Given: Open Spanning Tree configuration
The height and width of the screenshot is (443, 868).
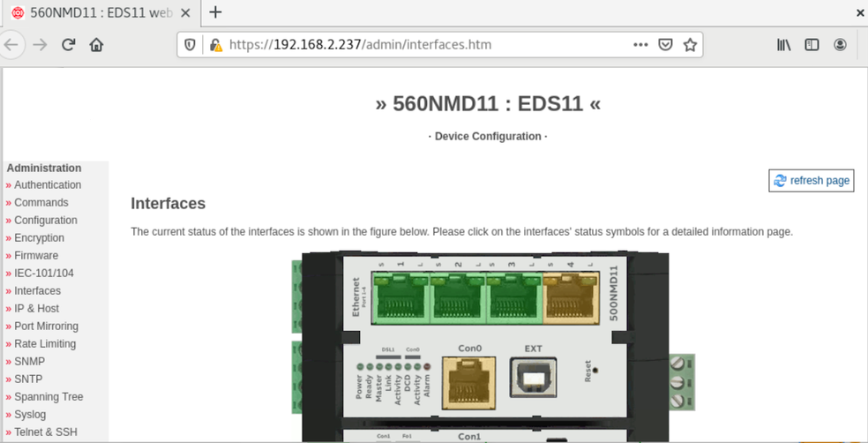Looking at the screenshot, I should click(x=49, y=397).
